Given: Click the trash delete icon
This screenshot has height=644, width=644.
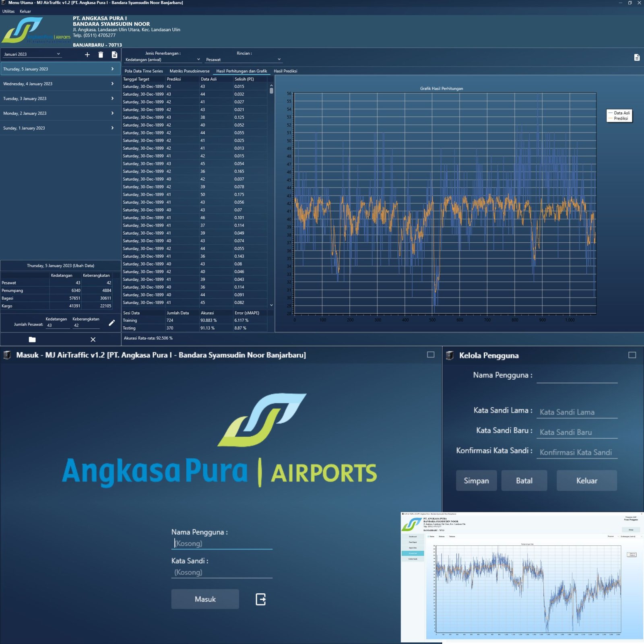Looking at the screenshot, I should (101, 55).
